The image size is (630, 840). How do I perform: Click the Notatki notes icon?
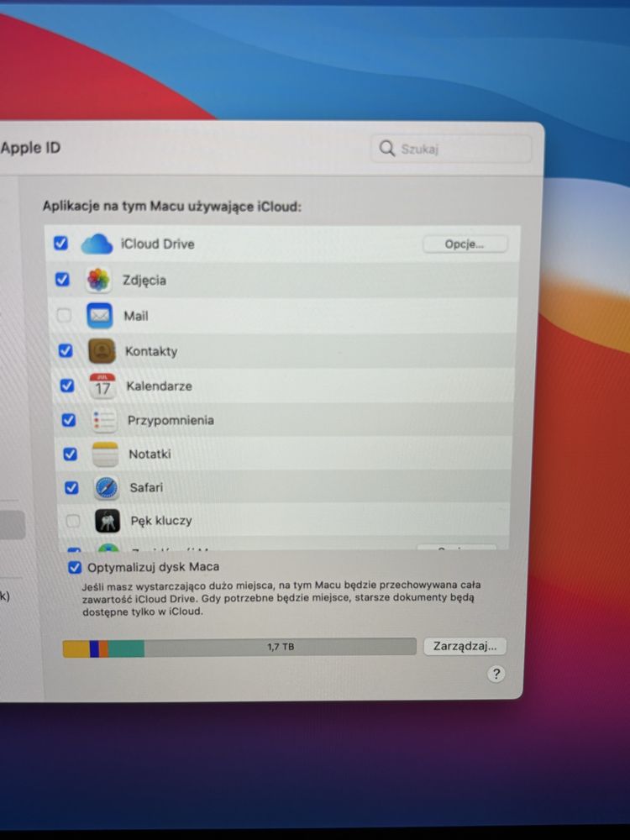(x=105, y=454)
